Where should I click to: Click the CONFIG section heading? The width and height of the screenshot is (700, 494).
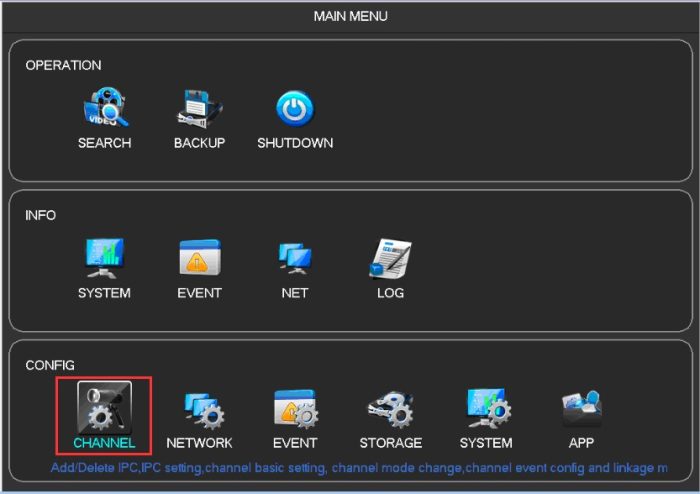[50, 365]
